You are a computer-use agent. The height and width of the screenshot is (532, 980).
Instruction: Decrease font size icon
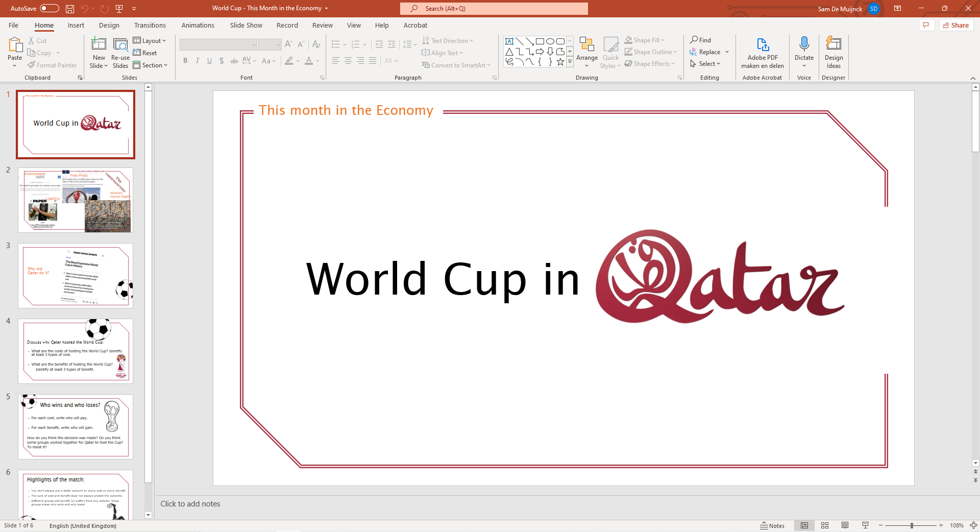pos(301,44)
